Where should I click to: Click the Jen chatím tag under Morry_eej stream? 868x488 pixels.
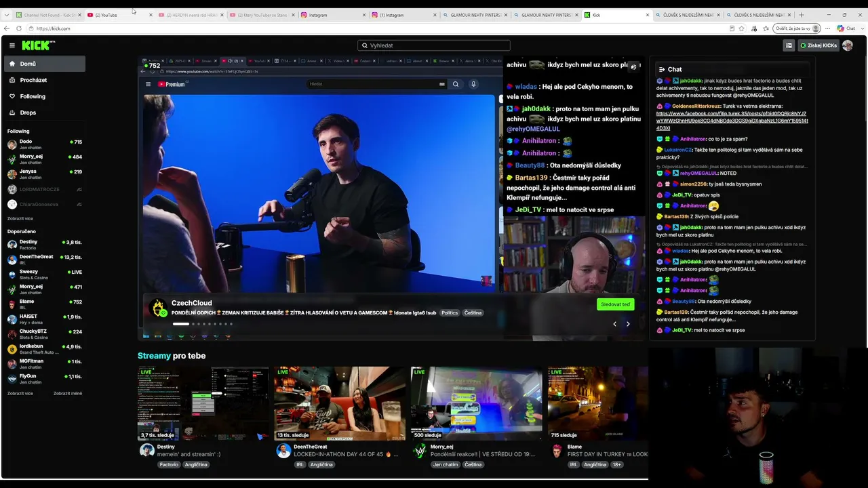(x=446, y=465)
